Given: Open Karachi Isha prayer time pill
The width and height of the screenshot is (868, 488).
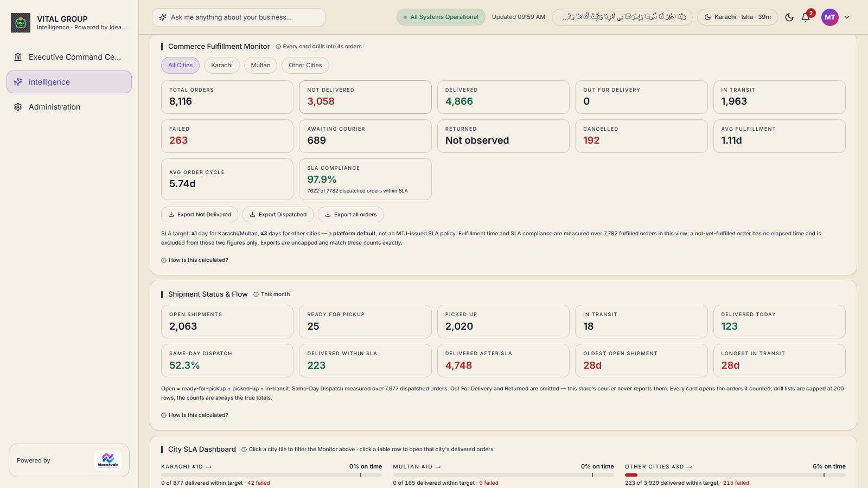Looking at the screenshot, I should [x=737, y=17].
